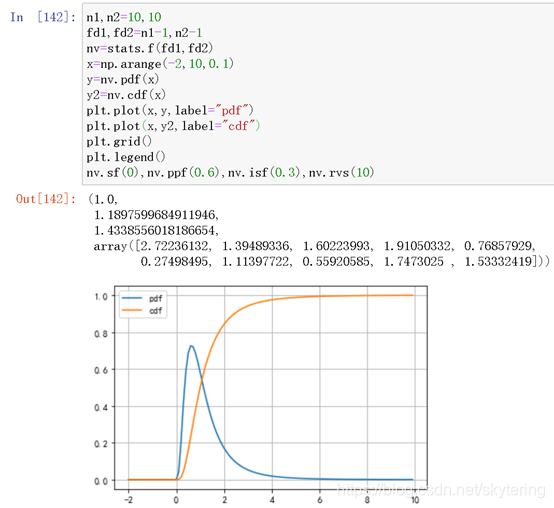
Task: Click y-axis tick label 0.2
Action: (101, 444)
